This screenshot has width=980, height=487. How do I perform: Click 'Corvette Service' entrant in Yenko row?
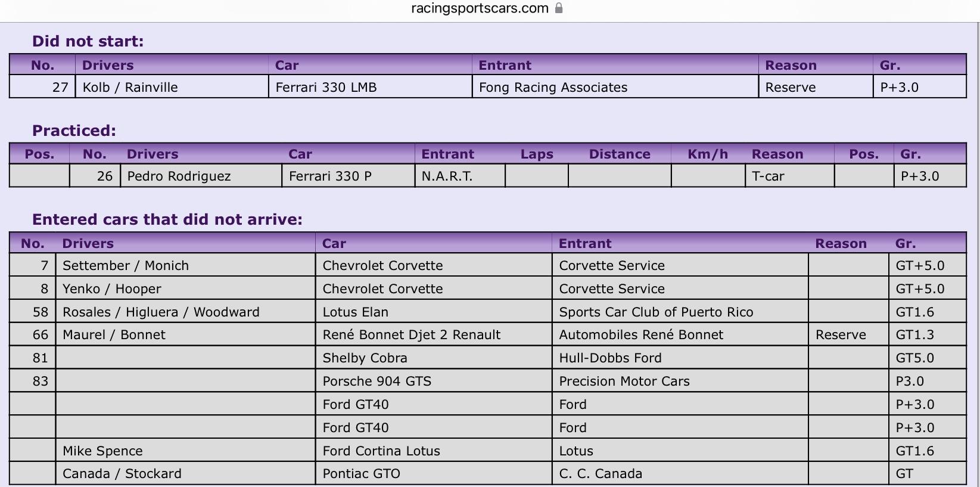click(x=680, y=289)
